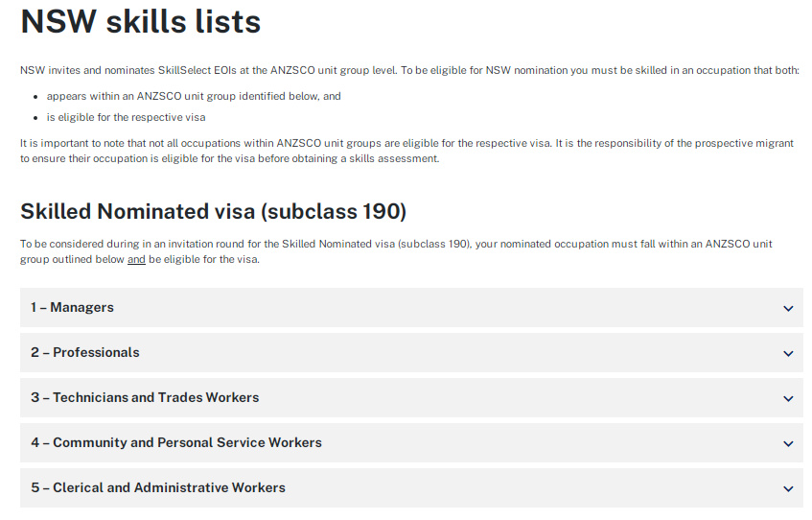Click the underlined 'and' link

pyautogui.click(x=136, y=260)
